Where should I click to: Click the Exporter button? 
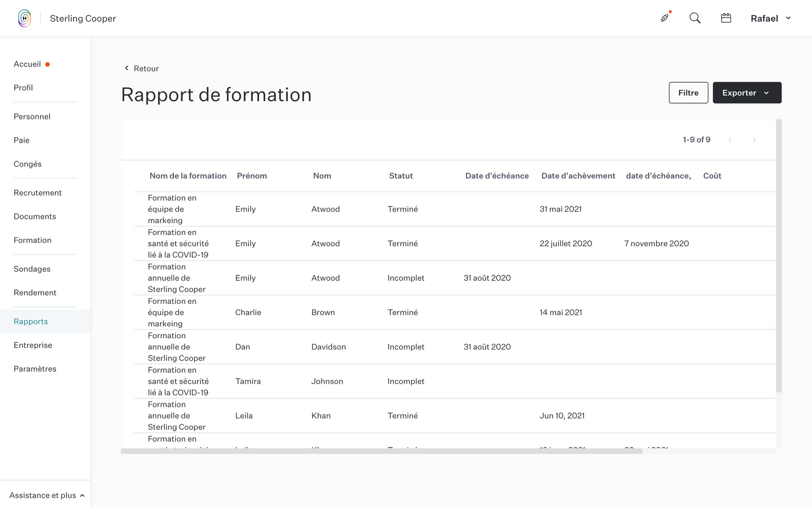(739, 92)
